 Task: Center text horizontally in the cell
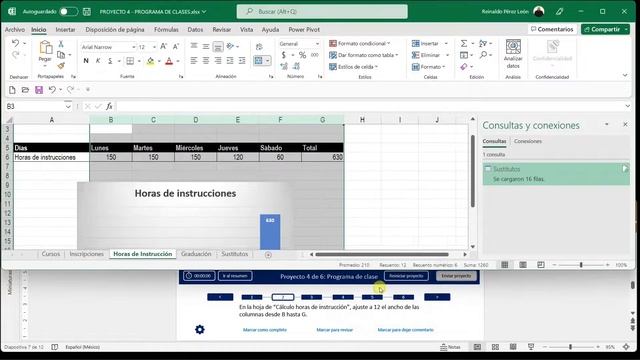206,61
